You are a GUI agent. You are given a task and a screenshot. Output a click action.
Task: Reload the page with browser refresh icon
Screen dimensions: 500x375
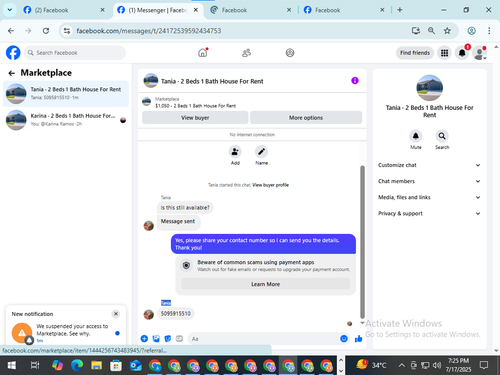pyautogui.click(x=46, y=31)
